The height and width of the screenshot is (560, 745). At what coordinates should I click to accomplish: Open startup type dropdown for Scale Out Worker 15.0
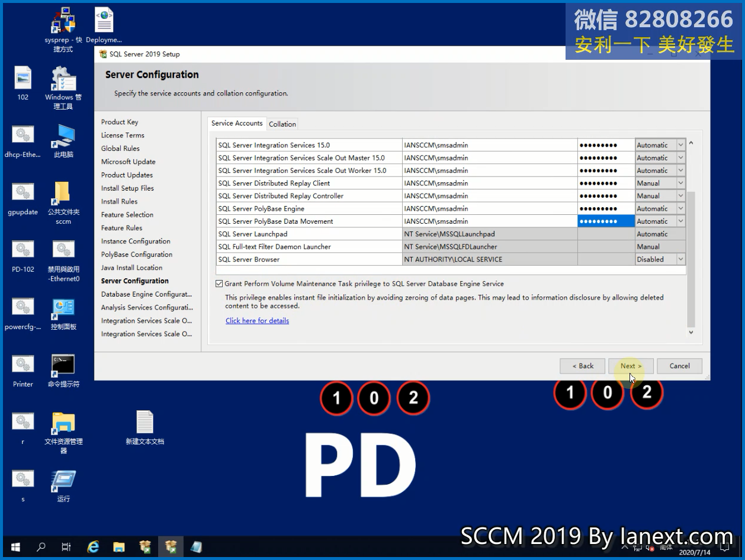(680, 170)
